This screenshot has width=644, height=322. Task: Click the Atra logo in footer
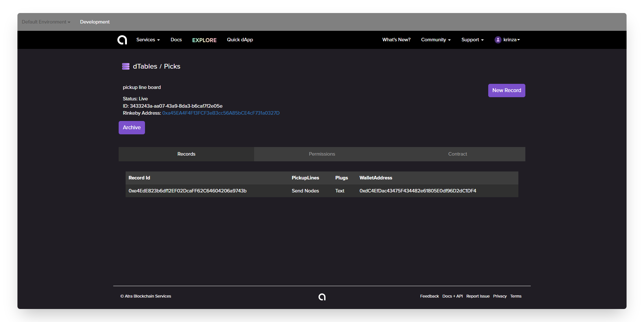tap(322, 297)
